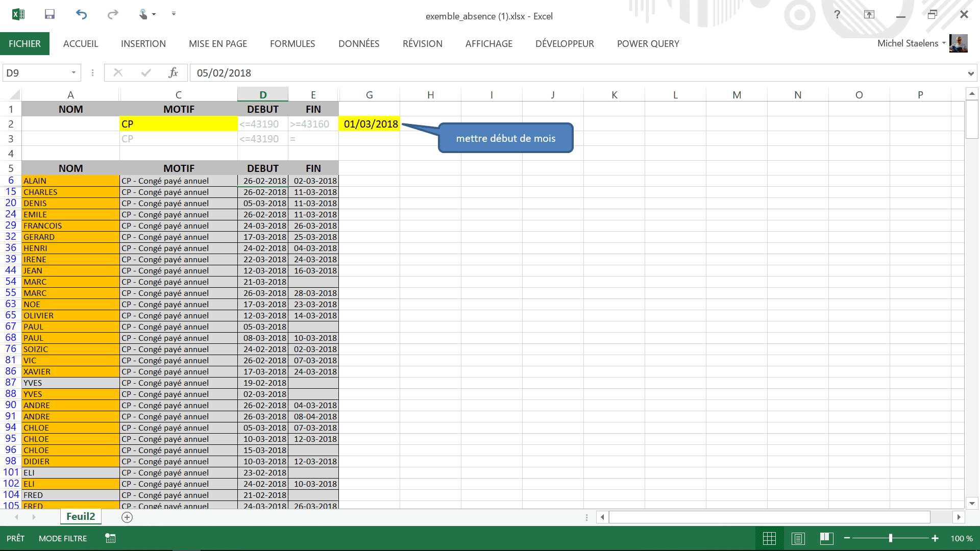980x551 pixels.
Task: Click the macro recording icon in the status bar
Action: point(110,538)
